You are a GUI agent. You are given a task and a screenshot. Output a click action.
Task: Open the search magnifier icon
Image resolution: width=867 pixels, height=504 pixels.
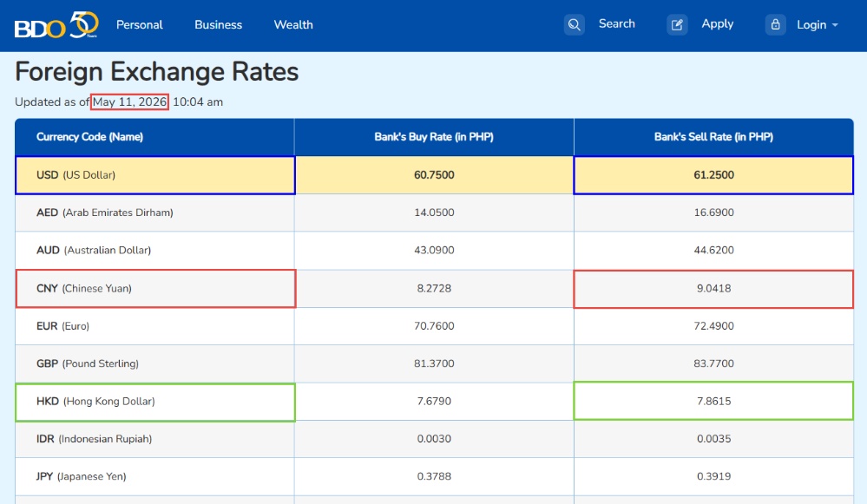[574, 25]
